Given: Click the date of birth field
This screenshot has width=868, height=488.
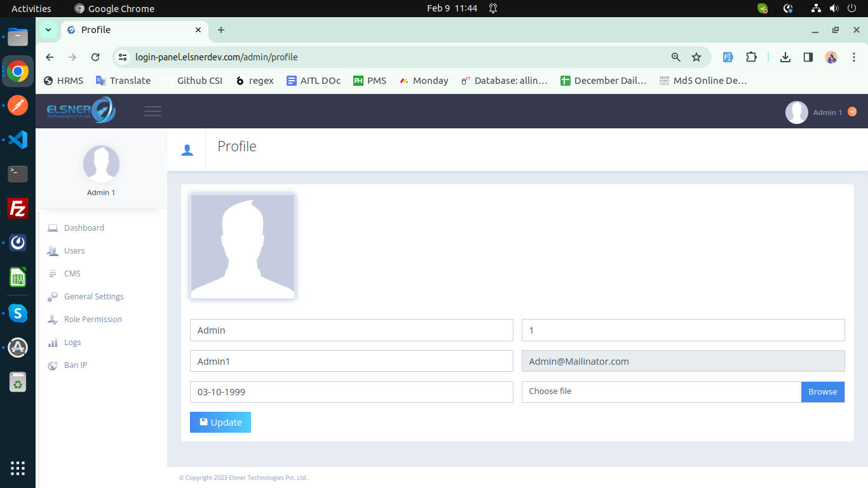Looking at the screenshot, I should (x=351, y=392).
